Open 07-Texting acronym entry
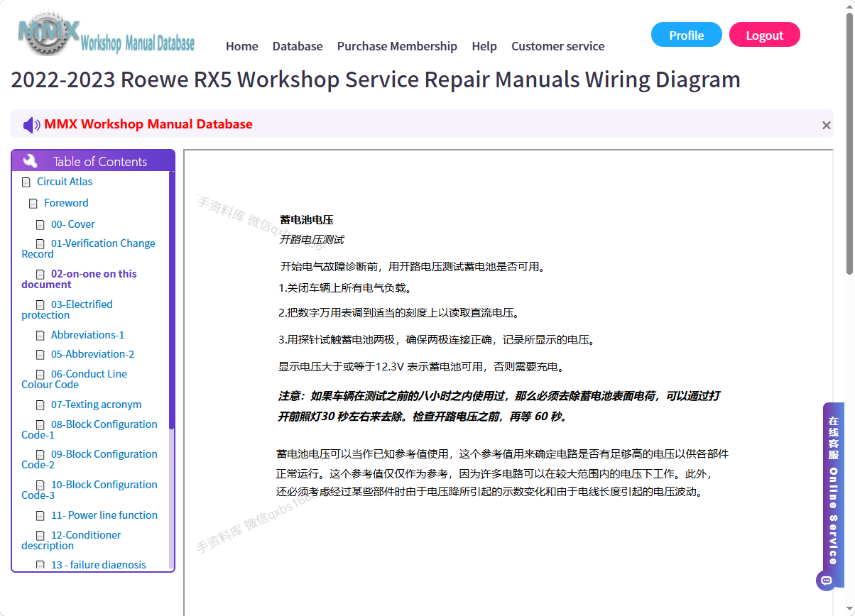Image resolution: width=855 pixels, height=616 pixels. coord(96,405)
